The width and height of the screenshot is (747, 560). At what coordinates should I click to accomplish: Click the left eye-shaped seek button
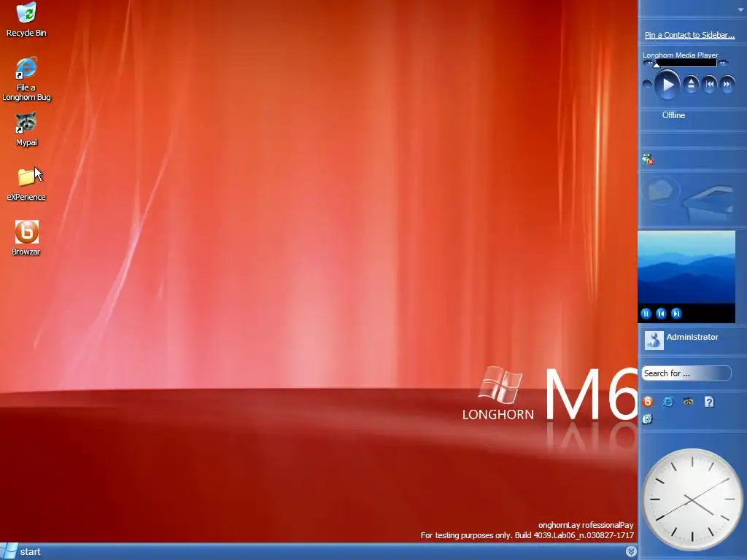tap(649, 63)
